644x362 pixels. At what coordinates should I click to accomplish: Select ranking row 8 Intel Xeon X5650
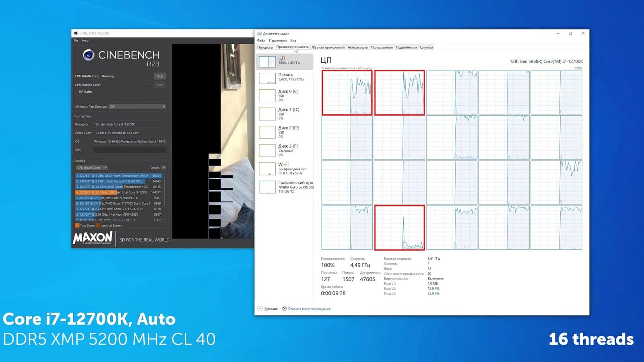(x=118, y=214)
